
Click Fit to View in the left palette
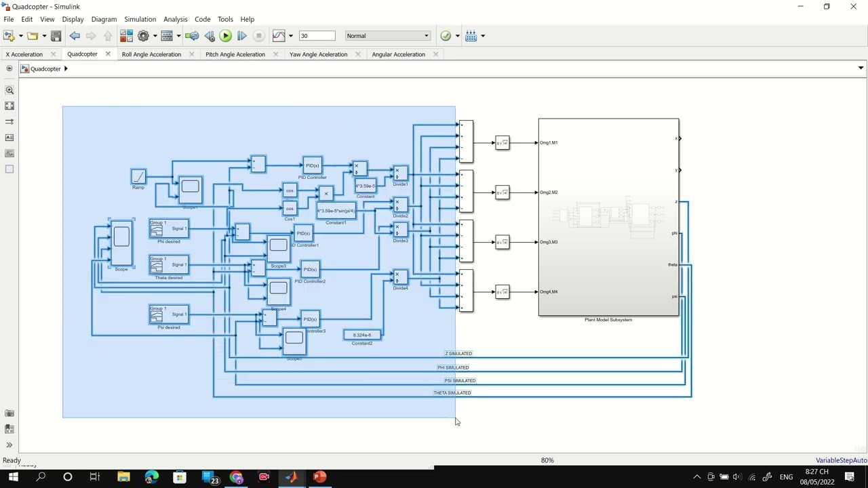pyautogui.click(x=9, y=106)
